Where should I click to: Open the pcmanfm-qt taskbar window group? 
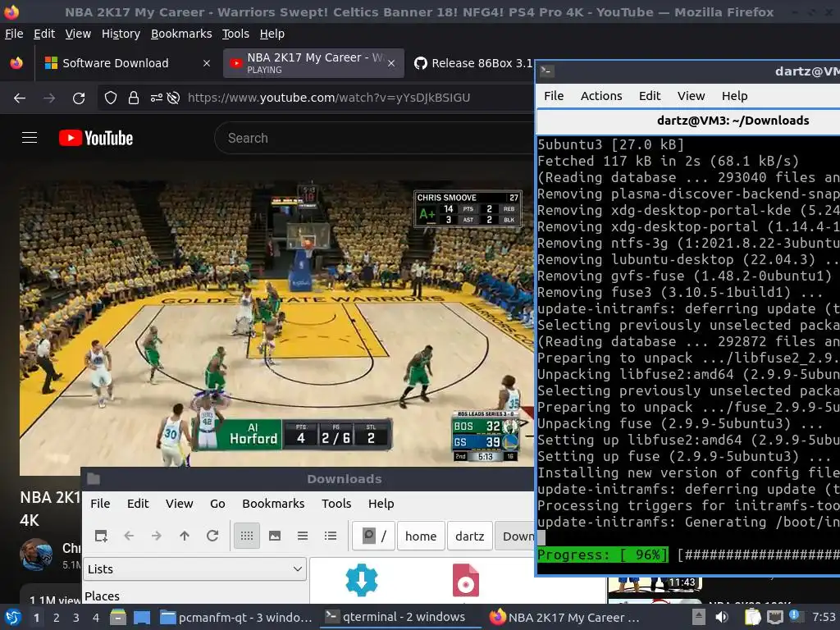point(236,617)
